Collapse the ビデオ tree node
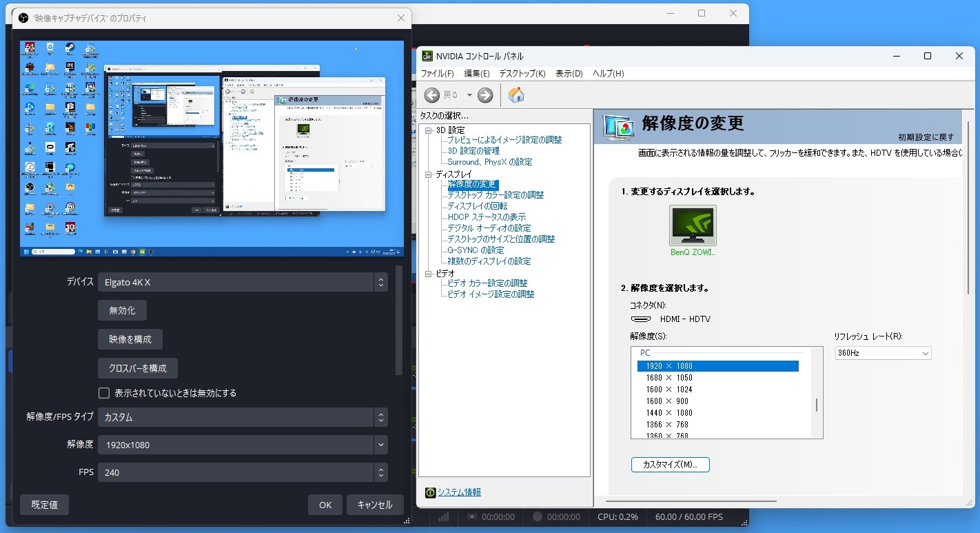The image size is (980, 533). point(428,274)
